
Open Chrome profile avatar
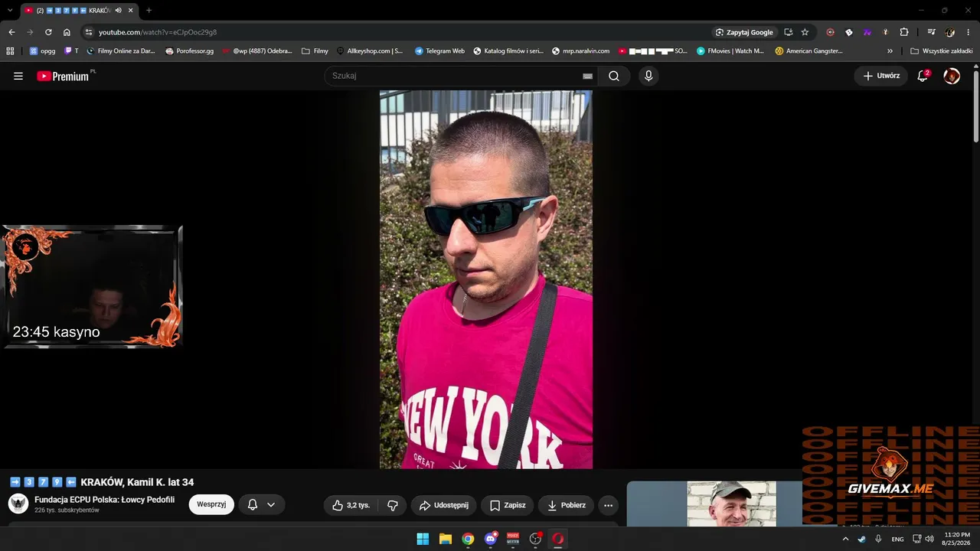(x=950, y=32)
